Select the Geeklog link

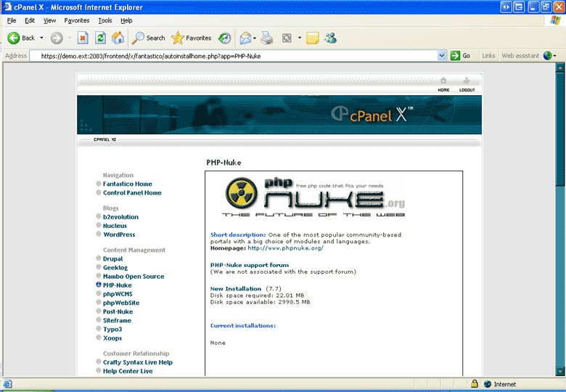point(115,268)
